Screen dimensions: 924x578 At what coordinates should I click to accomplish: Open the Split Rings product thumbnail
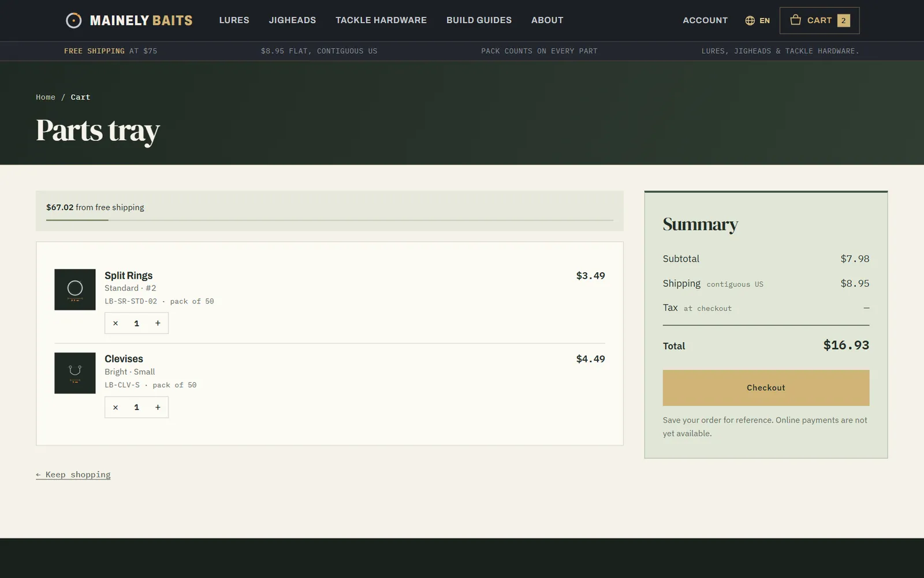[x=75, y=290]
